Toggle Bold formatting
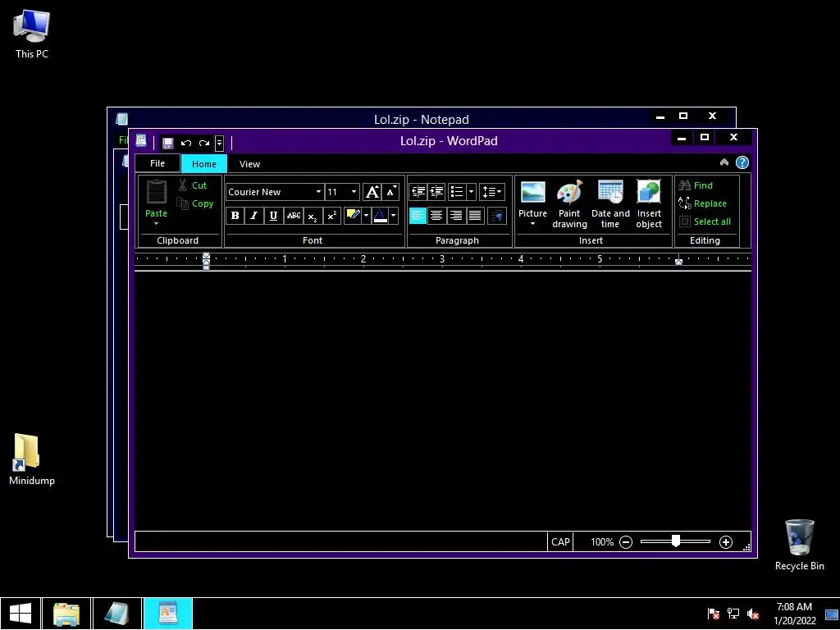This screenshot has height=630, width=840. coord(235,216)
